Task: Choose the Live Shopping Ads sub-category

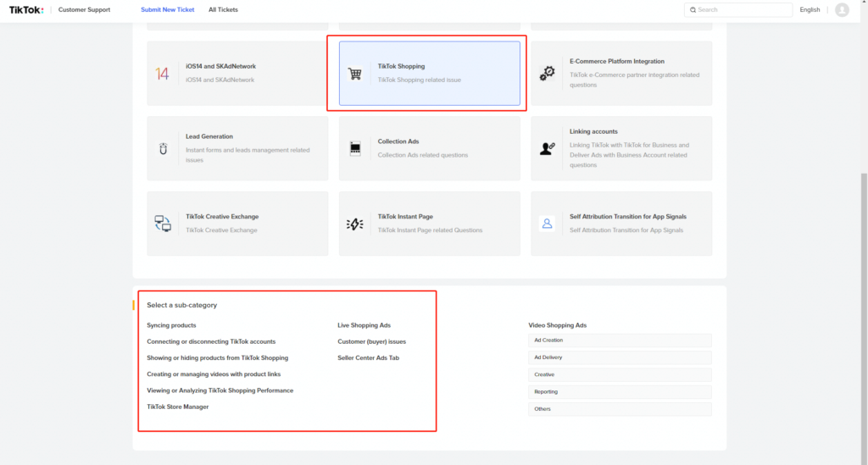Action: click(x=364, y=325)
